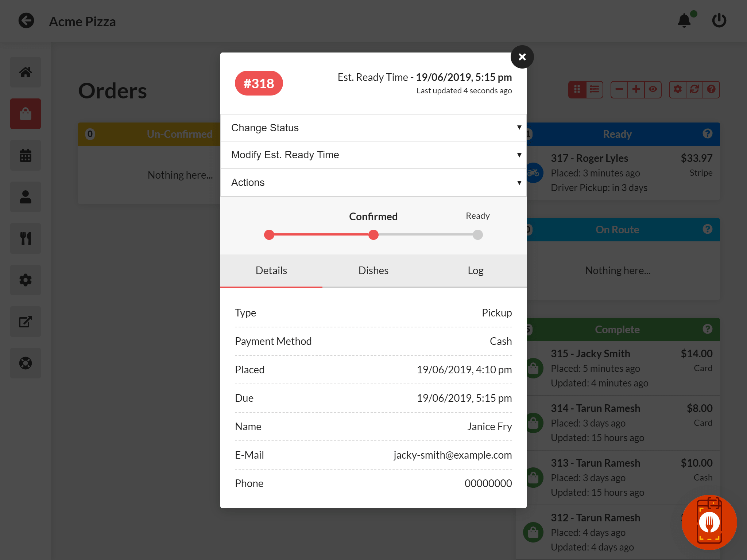
Task: Open the customers person sidebar icon
Action: tap(26, 197)
